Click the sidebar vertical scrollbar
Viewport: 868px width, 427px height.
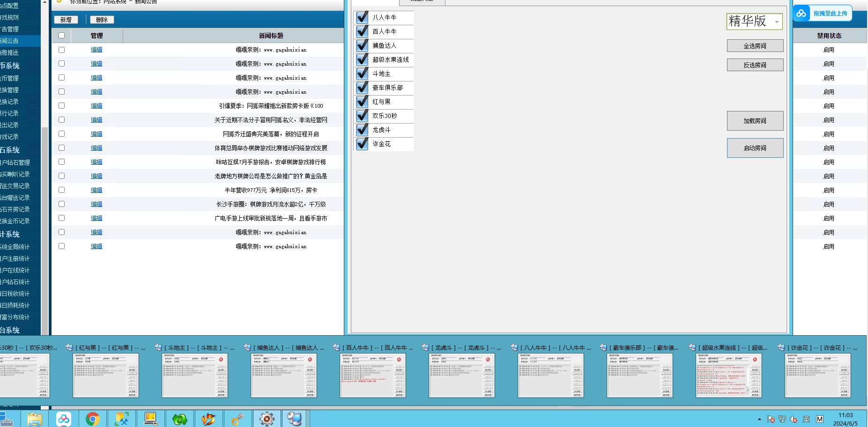(45, 187)
